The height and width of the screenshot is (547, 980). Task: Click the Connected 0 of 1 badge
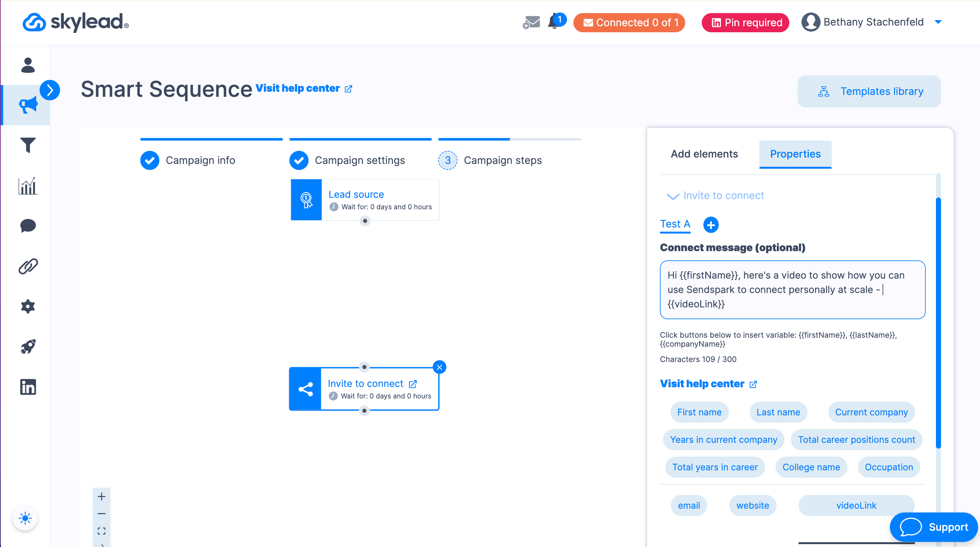pos(629,22)
